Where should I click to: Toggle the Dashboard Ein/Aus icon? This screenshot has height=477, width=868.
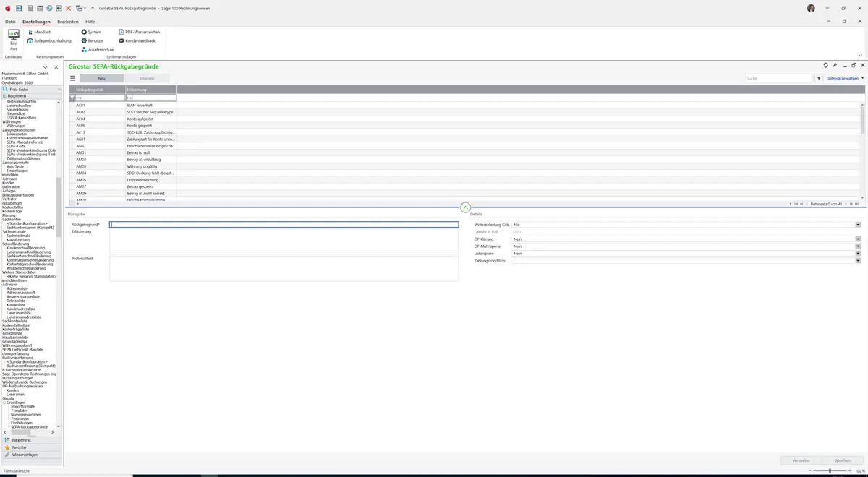point(14,40)
